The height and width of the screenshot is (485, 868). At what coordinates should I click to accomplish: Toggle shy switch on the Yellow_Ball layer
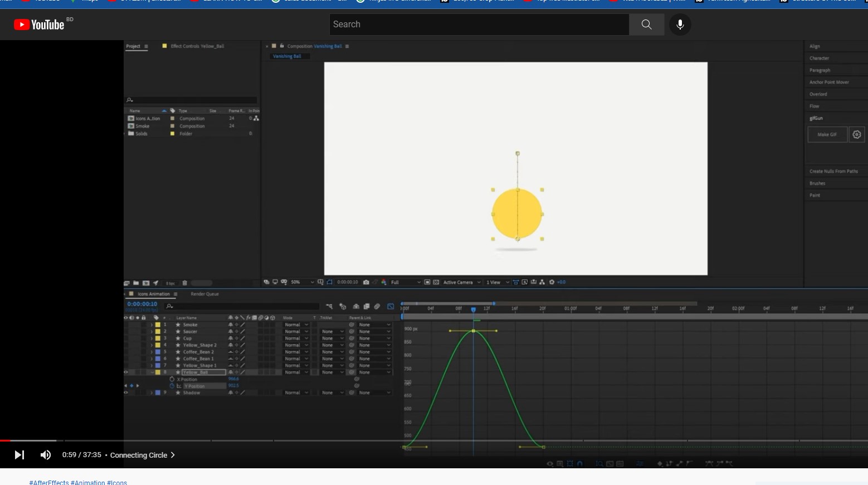coord(230,372)
